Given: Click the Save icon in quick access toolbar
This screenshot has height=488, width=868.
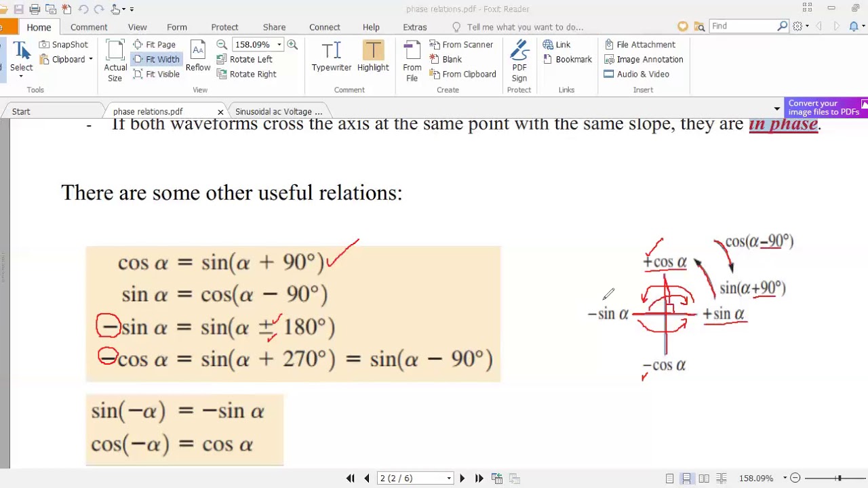Looking at the screenshot, I should [19, 9].
